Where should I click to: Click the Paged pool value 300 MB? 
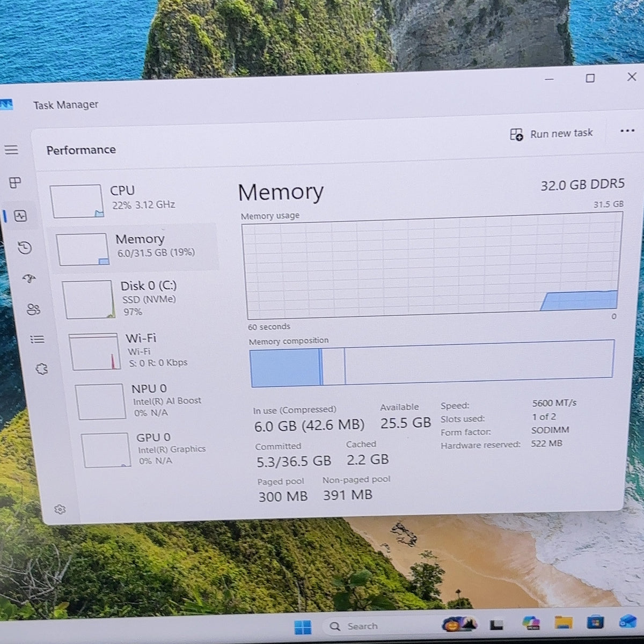[283, 496]
